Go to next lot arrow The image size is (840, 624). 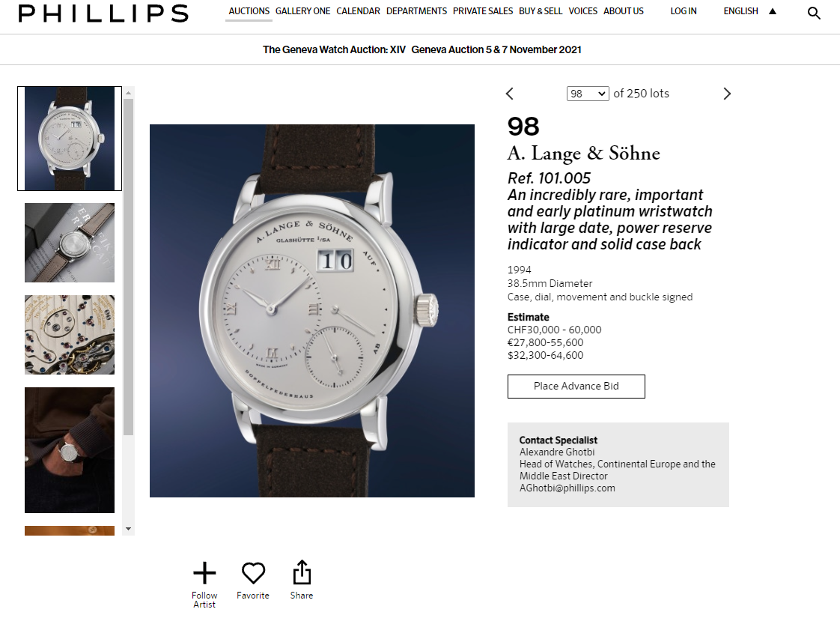[x=726, y=94]
